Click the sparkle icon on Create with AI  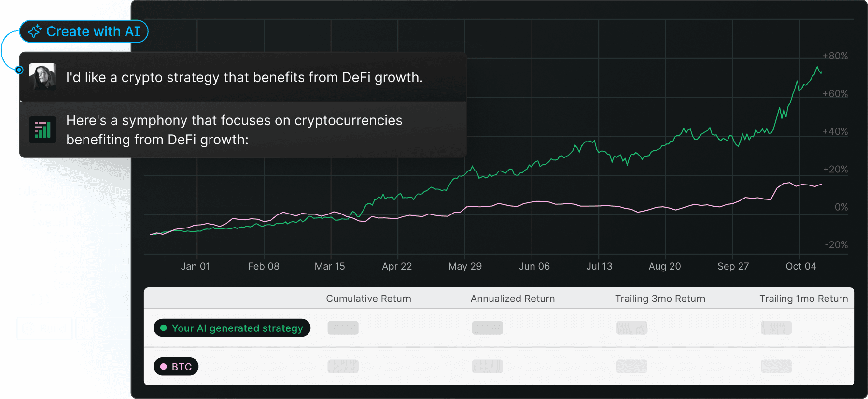point(34,31)
